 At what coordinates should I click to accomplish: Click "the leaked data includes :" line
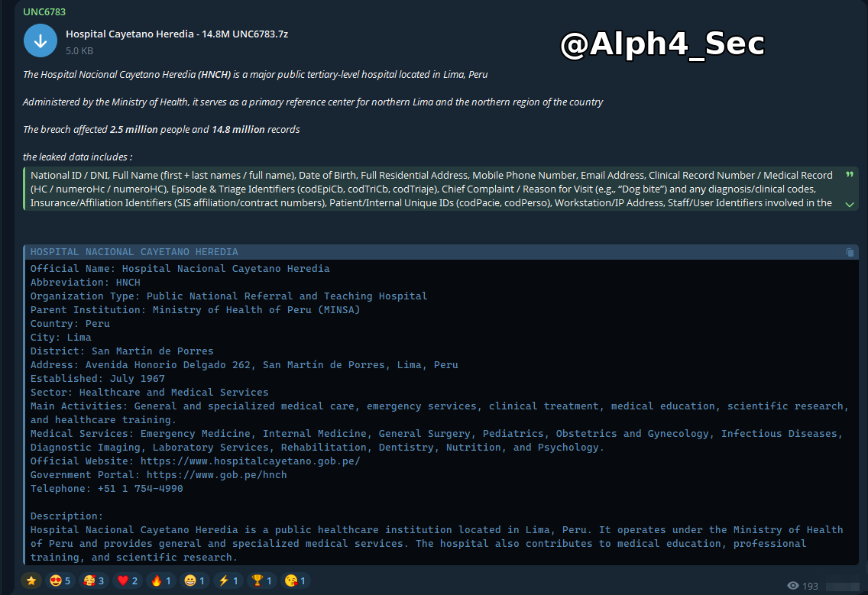pyautogui.click(x=77, y=157)
